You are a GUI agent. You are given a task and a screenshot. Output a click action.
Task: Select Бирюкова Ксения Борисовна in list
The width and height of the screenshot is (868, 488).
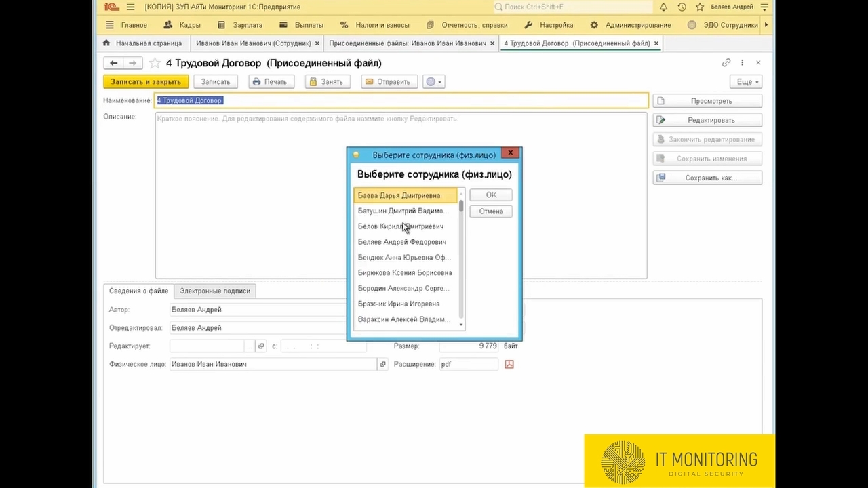406,273
